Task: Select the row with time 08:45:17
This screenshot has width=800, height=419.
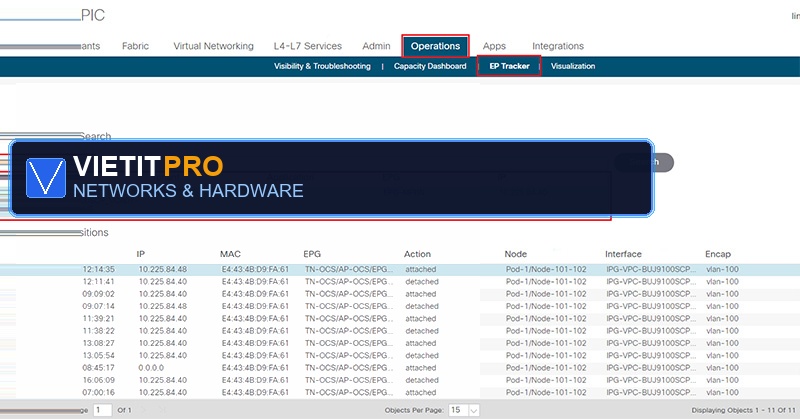Action: point(400,367)
